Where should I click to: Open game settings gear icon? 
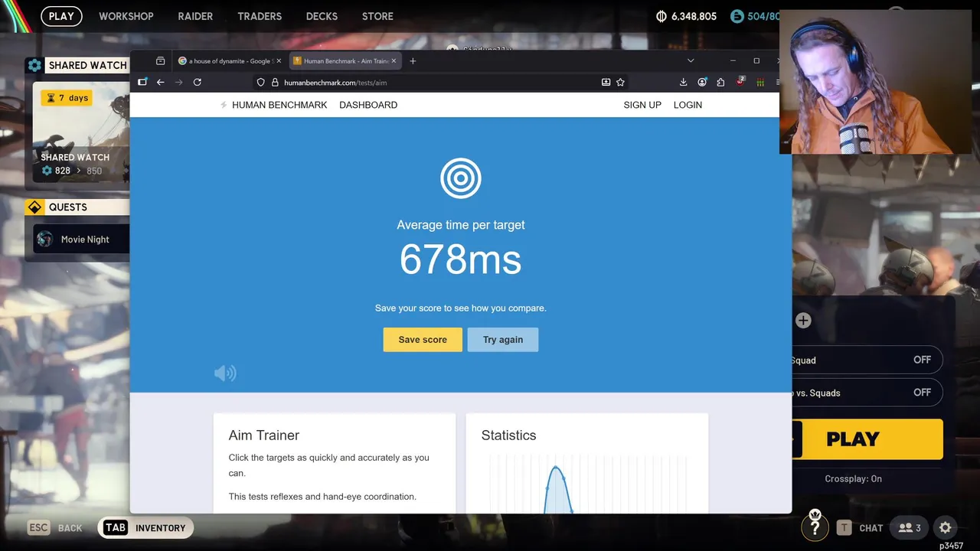[x=946, y=527]
